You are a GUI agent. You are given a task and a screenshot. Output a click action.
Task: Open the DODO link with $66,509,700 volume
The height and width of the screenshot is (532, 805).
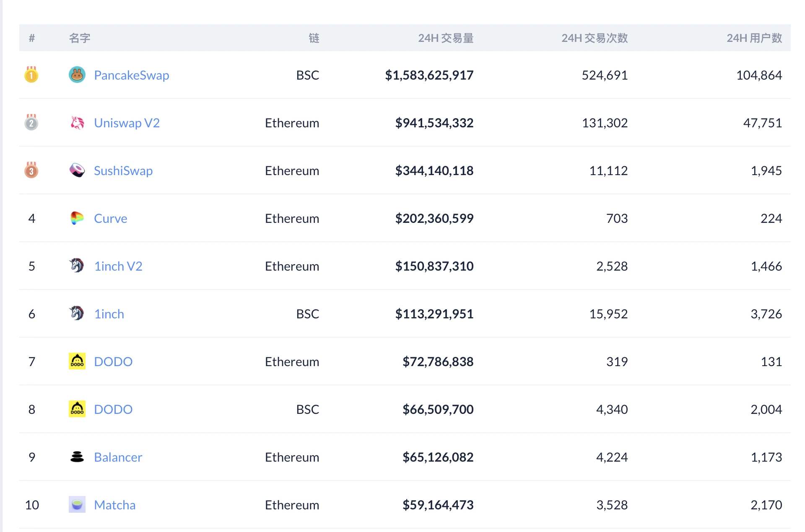click(113, 410)
